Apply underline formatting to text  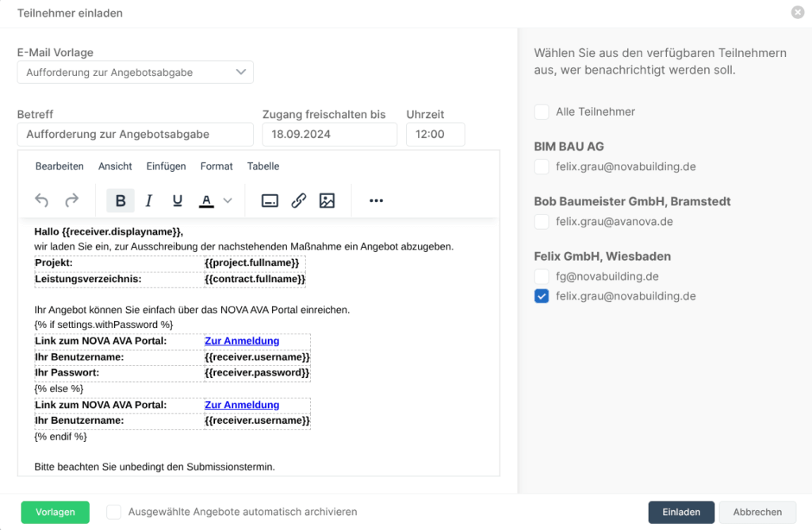pyautogui.click(x=177, y=200)
